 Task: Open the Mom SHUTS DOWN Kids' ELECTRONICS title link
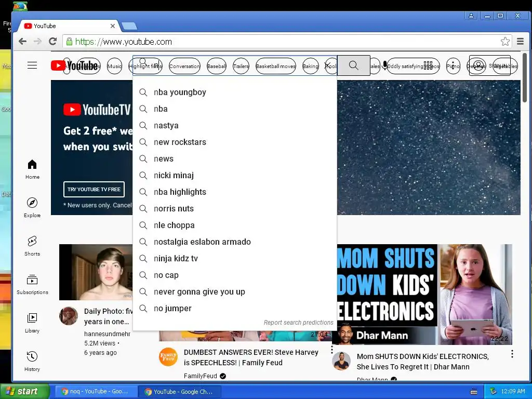423,362
